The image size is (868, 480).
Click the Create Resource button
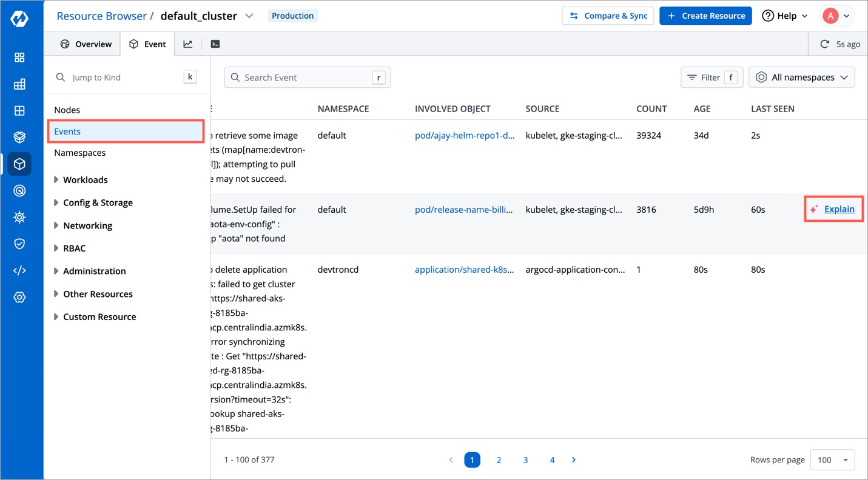pyautogui.click(x=705, y=16)
